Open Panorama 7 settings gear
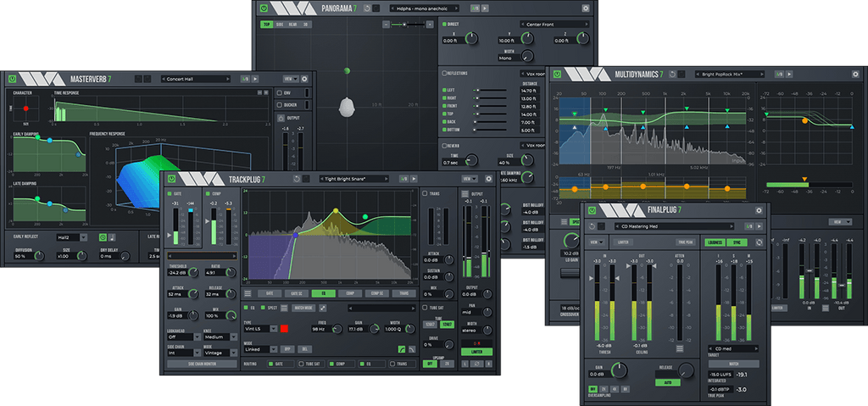The width and height of the screenshot is (868, 406). pyautogui.click(x=587, y=8)
